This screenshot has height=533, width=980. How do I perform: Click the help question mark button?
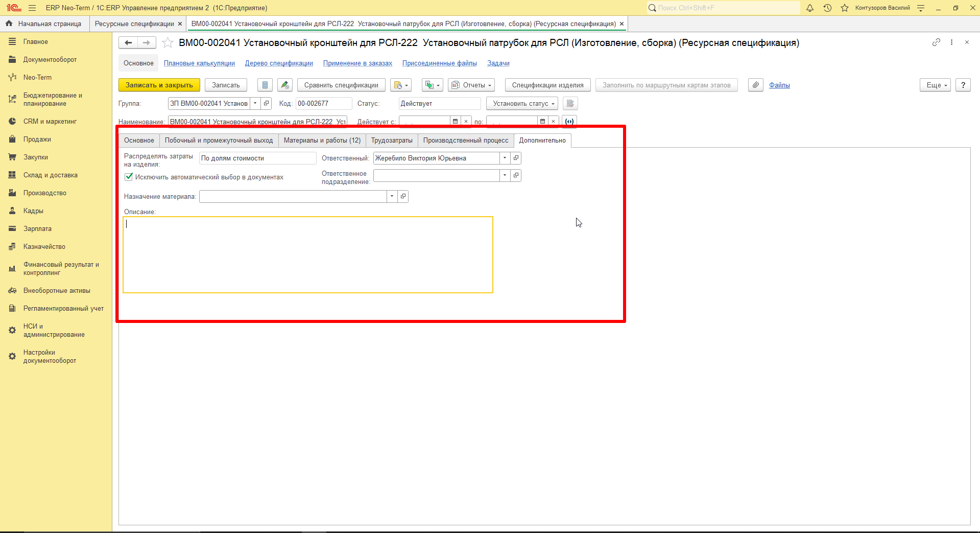pyautogui.click(x=963, y=85)
